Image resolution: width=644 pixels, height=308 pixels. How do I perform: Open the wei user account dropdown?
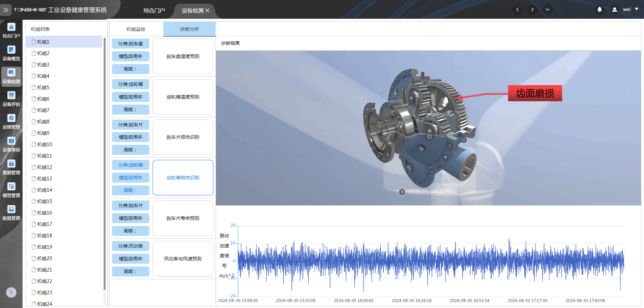(x=626, y=10)
